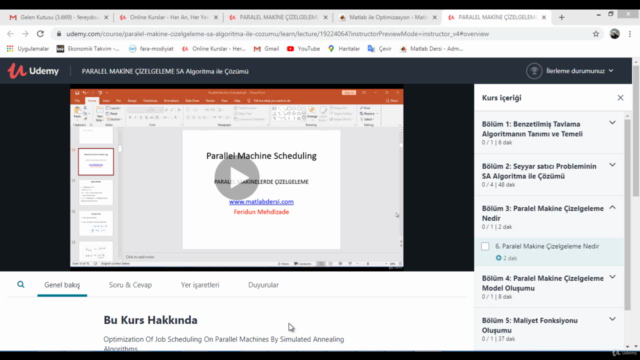Switch to Online Kurslar browser tab
The height and width of the screenshot is (360, 640).
(169, 18)
